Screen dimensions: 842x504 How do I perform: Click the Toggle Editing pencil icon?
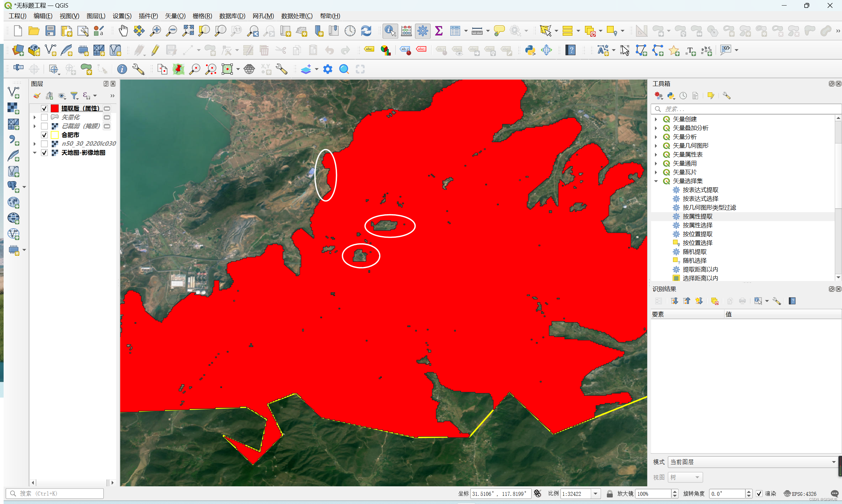coord(155,50)
